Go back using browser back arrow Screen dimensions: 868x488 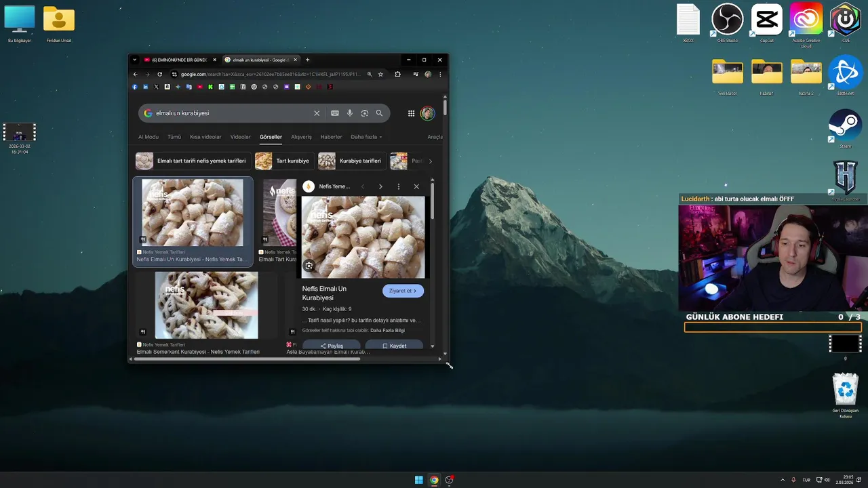click(x=135, y=74)
